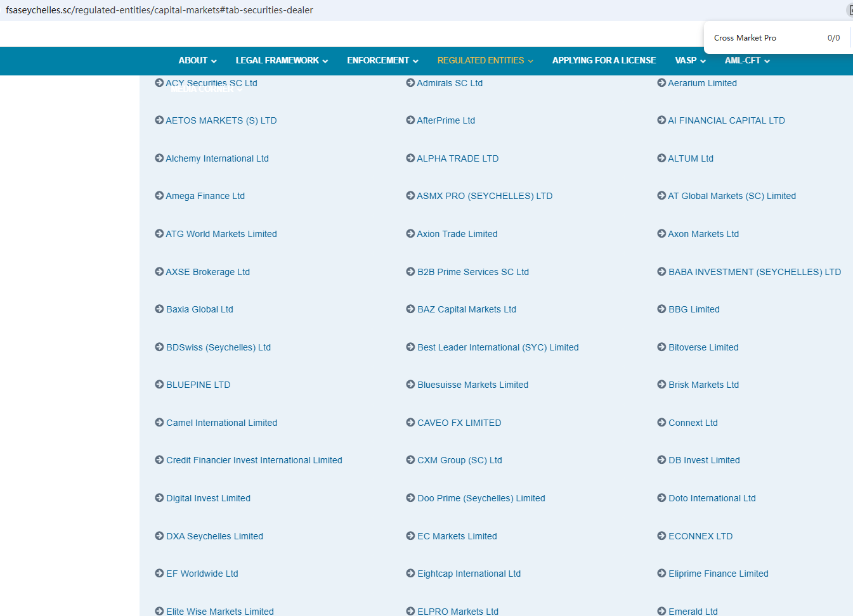Screen dimensions: 853x616
Task: Click arrow icon beside Alchemy International Ltd
Action: coord(159,158)
